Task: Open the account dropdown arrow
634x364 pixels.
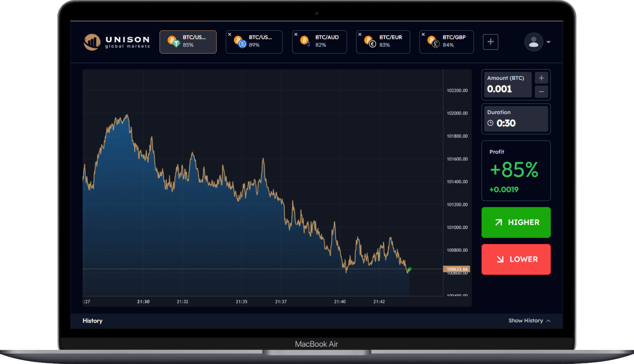Action: tap(549, 42)
